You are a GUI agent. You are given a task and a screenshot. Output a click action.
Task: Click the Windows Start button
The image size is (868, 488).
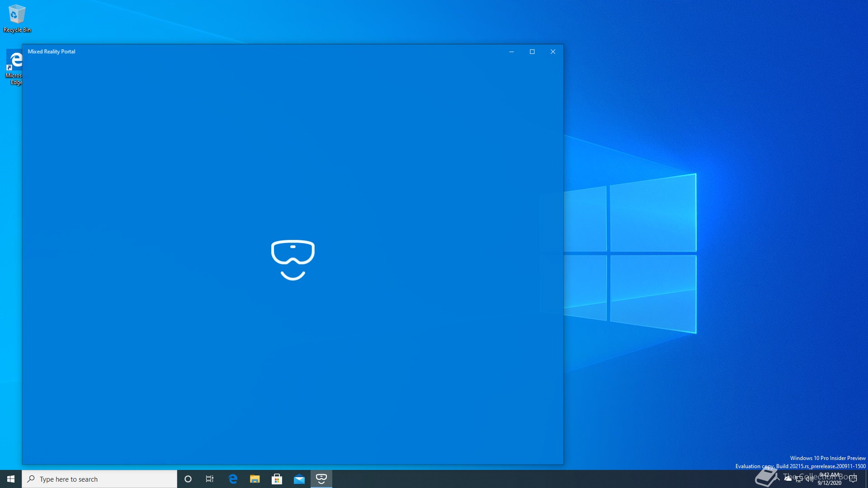coord(11,479)
